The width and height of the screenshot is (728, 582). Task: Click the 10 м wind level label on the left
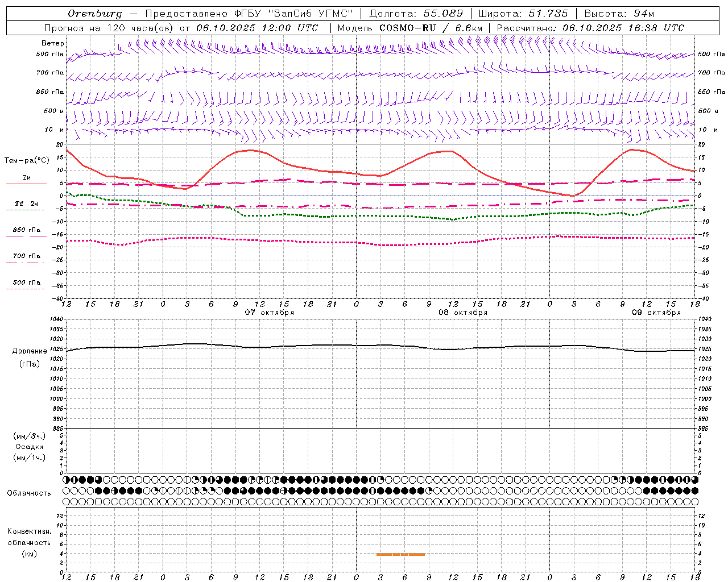(55, 130)
